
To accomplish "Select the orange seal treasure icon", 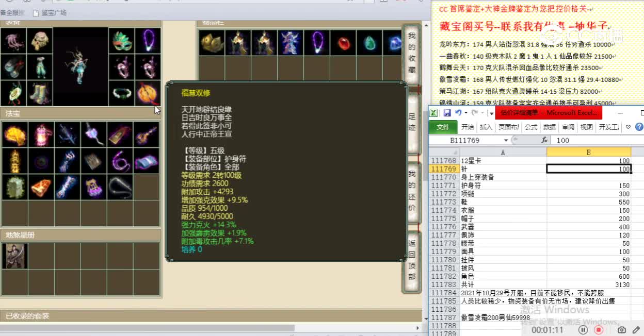I will (40, 187).
